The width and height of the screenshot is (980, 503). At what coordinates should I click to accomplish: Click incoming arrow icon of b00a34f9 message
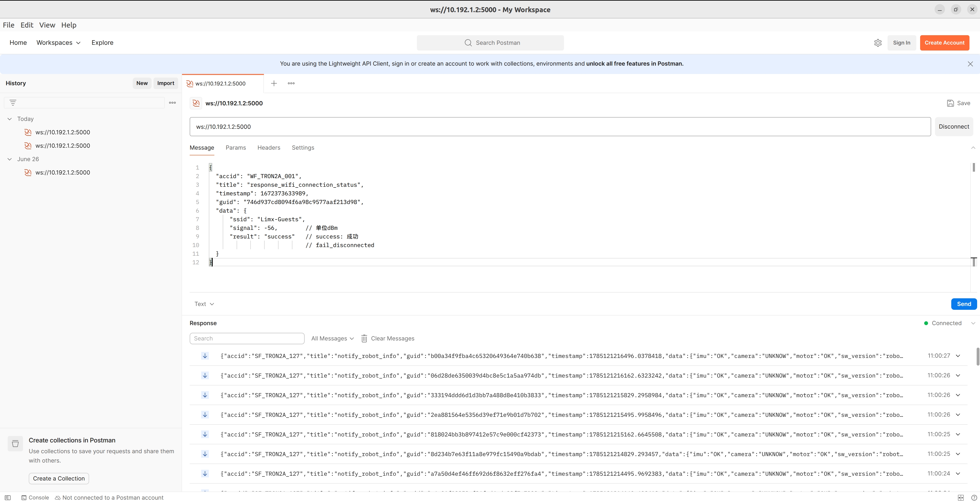[205, 356]
